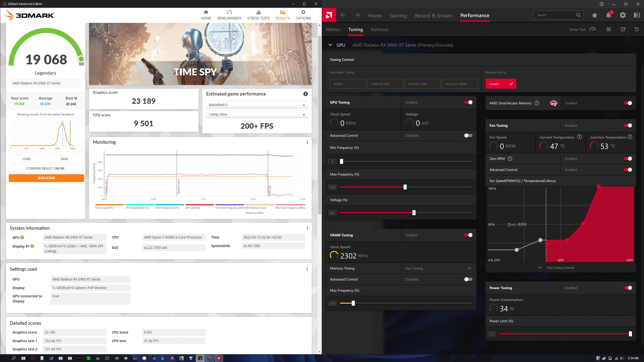
Task: Click the Stress Test run icon
Action: [x=592, y=29]
